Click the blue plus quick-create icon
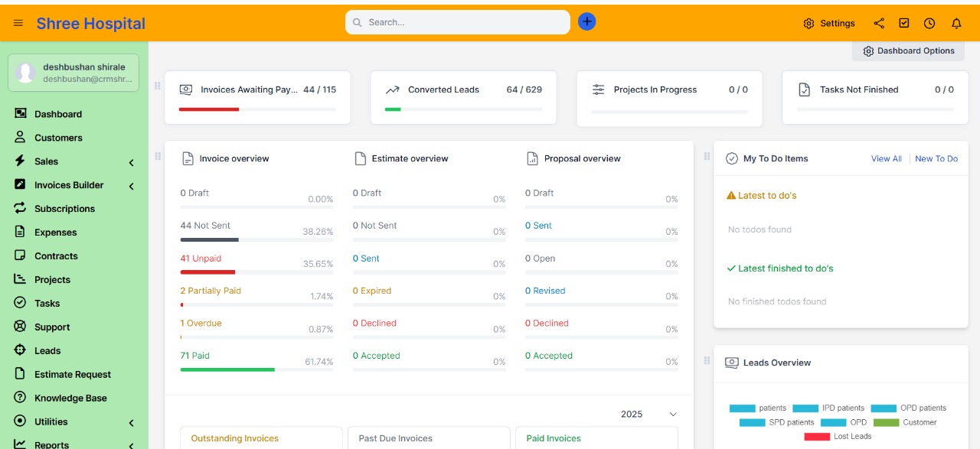Image resolution: width=980 pixels, height=449 pixels. (586, 21)
